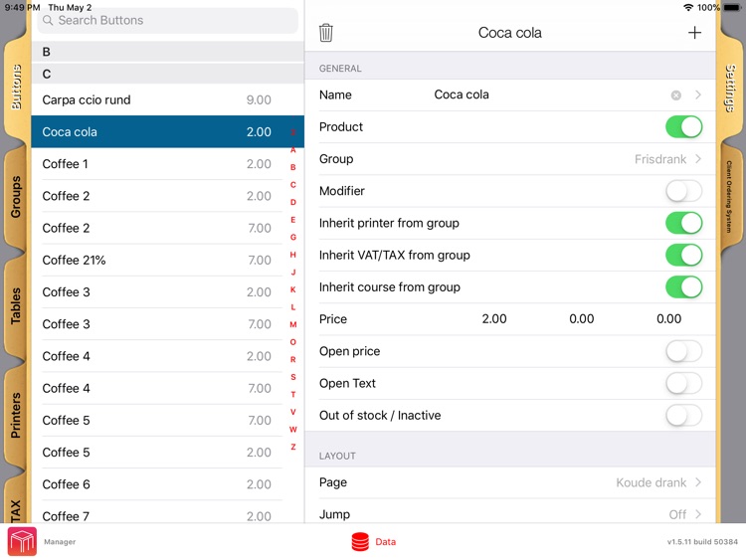
Task: Turn on Open price switch
Action: 683,351
